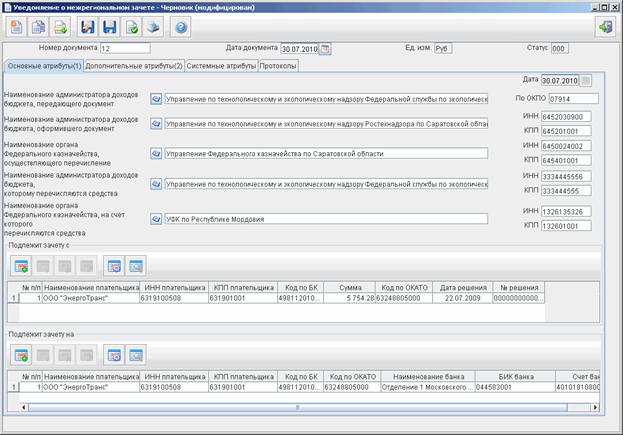The width and height of the screenshot is (623, 435).
Task: Open help via the question mark icon
Action: [181, 27]
